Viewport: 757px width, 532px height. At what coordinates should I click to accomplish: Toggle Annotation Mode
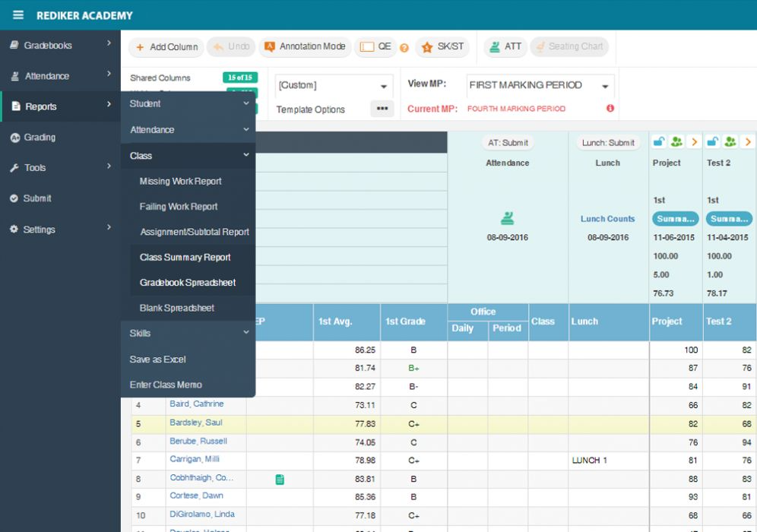pyautogui.click(x=305, y=47)
